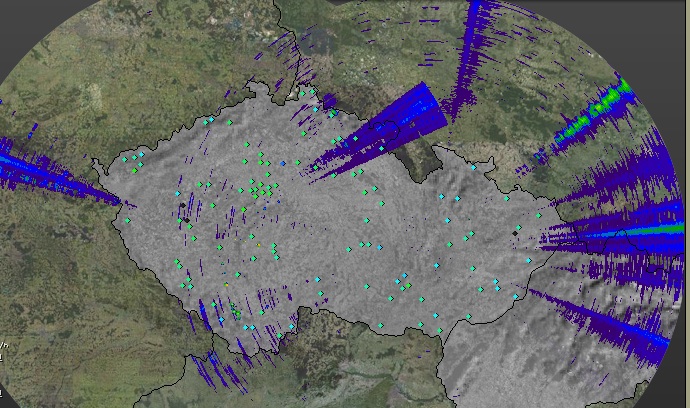Select the dense cluster of cyan markers

pyautogui.click(x=260, y=187)
